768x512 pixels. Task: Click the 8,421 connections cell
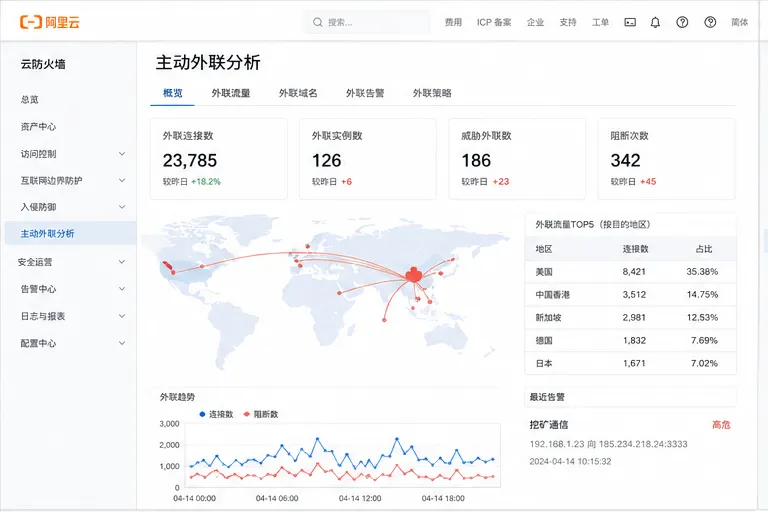(634, 272)
